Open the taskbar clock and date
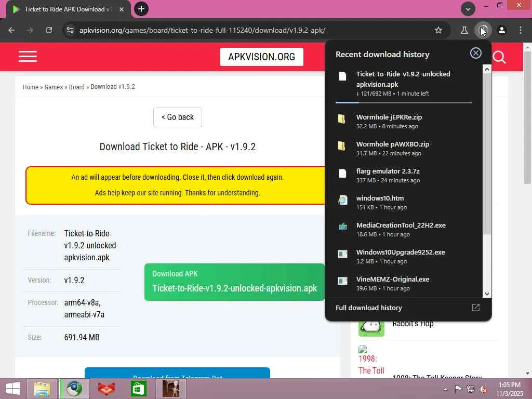This screenshot has height=399, width=532. pyautogui.click(x=510, y=389)
